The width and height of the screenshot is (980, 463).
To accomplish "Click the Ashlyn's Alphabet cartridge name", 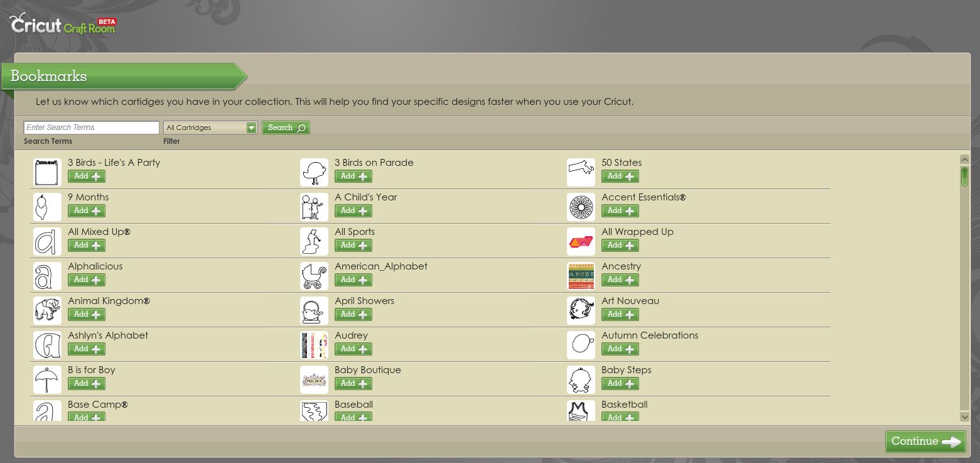I will (x=108, y=335).
